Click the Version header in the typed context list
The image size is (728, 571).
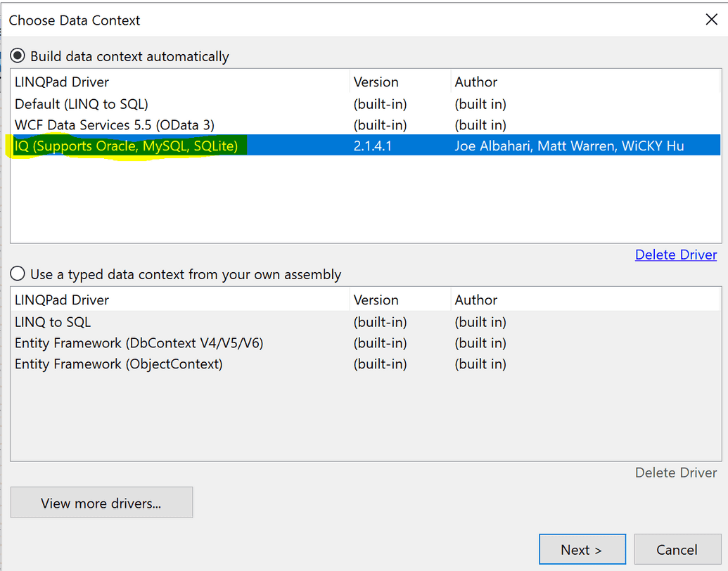376,300
